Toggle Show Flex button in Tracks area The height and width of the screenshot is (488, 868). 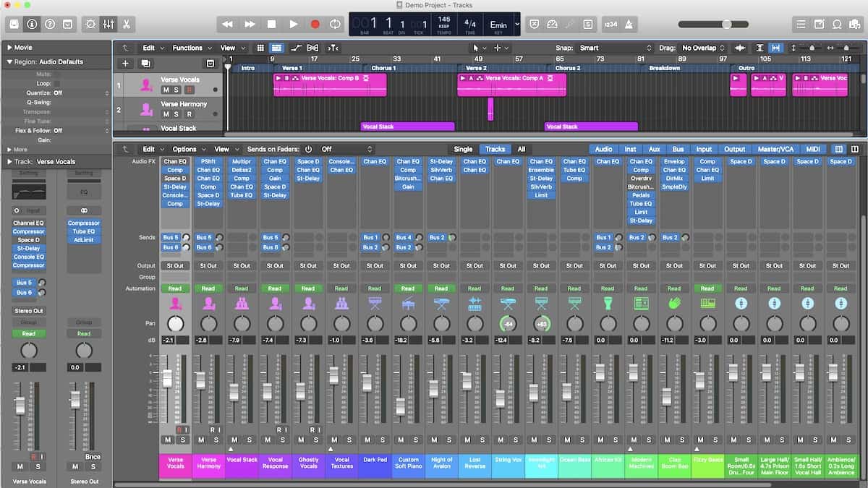(313, 48)
